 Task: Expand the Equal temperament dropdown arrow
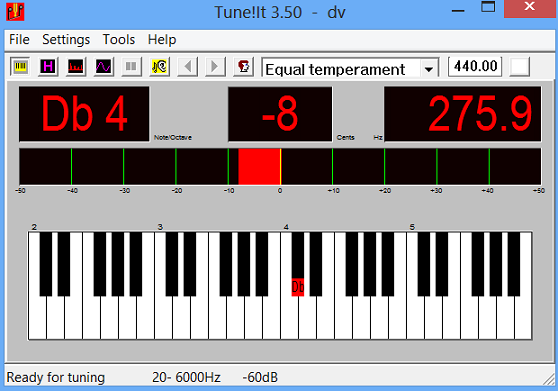[429, 69]
